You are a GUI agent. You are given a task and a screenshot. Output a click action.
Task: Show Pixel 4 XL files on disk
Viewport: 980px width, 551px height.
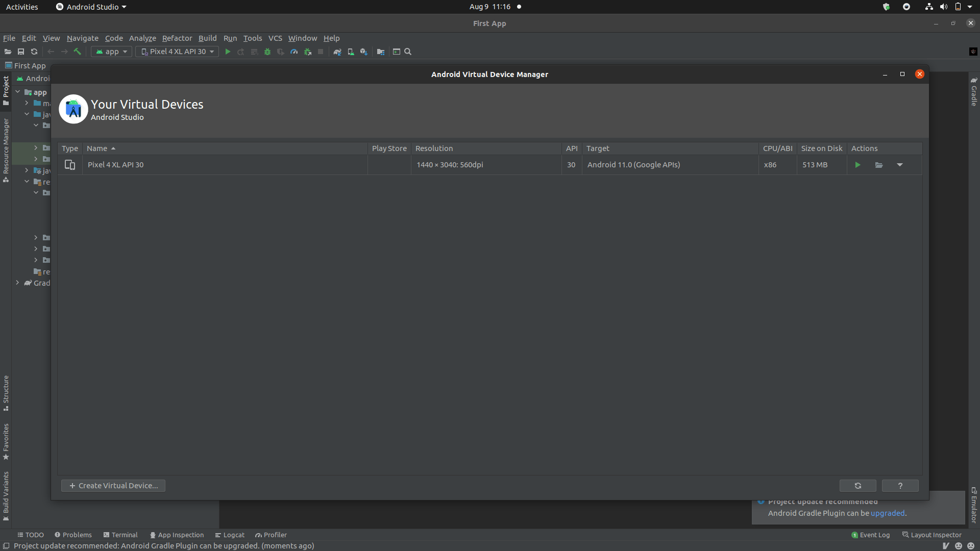click(879, 165)
